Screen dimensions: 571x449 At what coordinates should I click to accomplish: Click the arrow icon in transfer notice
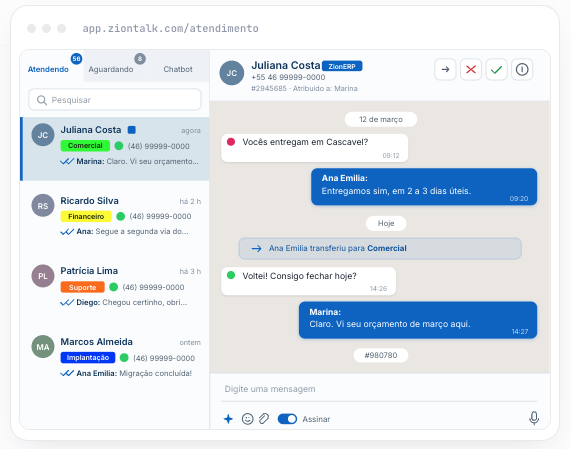pos(256,248)
